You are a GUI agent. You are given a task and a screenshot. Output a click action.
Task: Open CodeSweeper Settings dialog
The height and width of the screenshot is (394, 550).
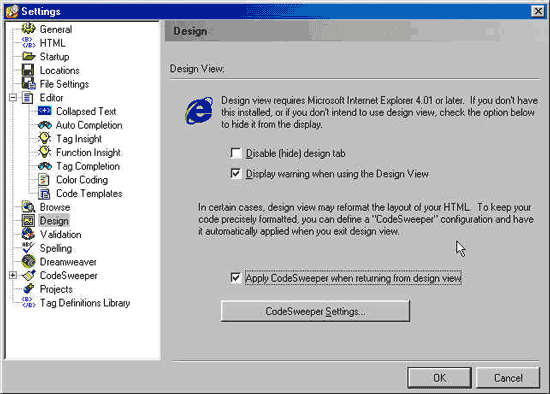[x=315, y=311]
